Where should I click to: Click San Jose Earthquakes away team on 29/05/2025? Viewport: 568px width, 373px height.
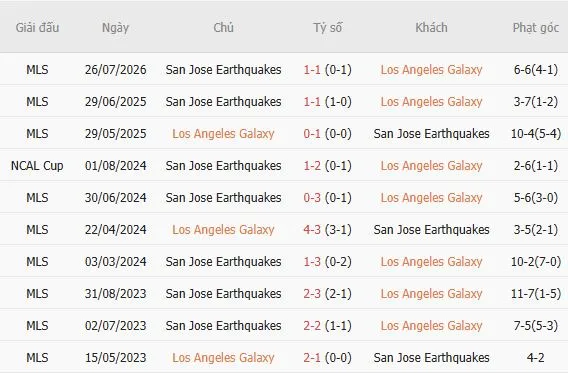pos(431,134)
